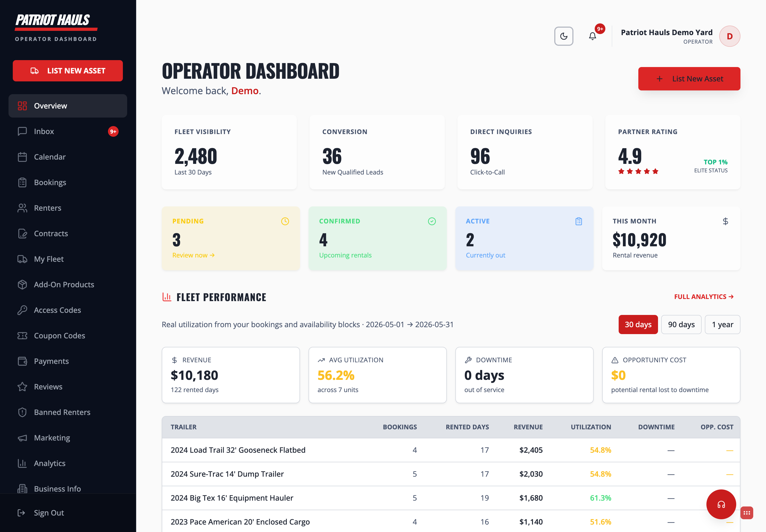Click the notification 9+ badge

[600, 29]
